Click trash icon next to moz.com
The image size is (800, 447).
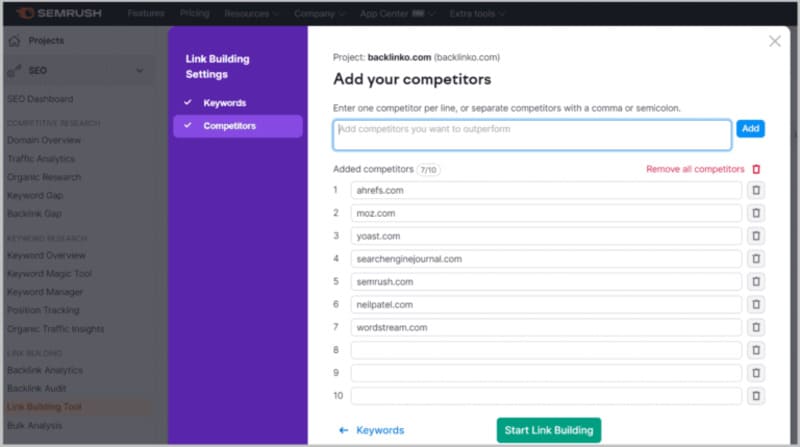(756, 213)
